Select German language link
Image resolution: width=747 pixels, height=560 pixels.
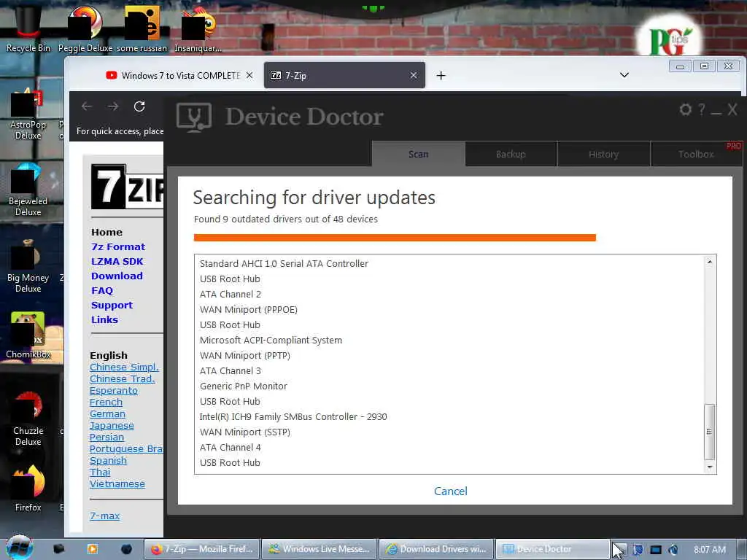tap(107, 414)
